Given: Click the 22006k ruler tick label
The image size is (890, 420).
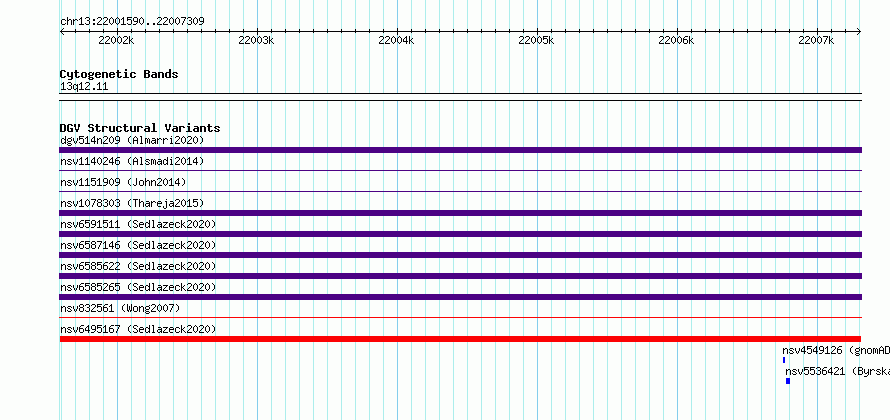Looking at the screenshot, I should (676, 40).
